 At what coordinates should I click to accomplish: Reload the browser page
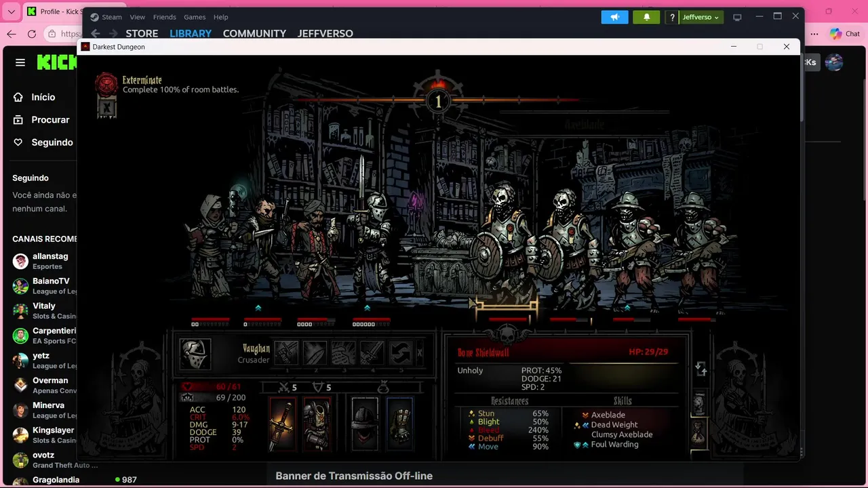tap(32, 34)
